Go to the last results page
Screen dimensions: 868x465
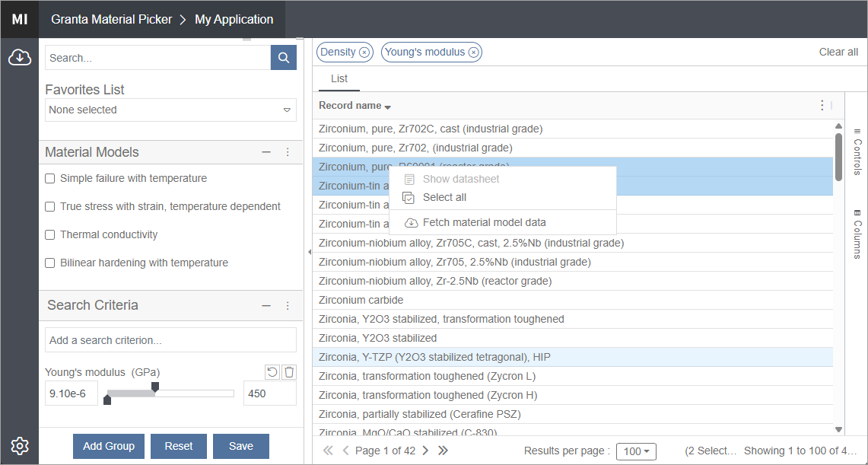click(443, 451)
